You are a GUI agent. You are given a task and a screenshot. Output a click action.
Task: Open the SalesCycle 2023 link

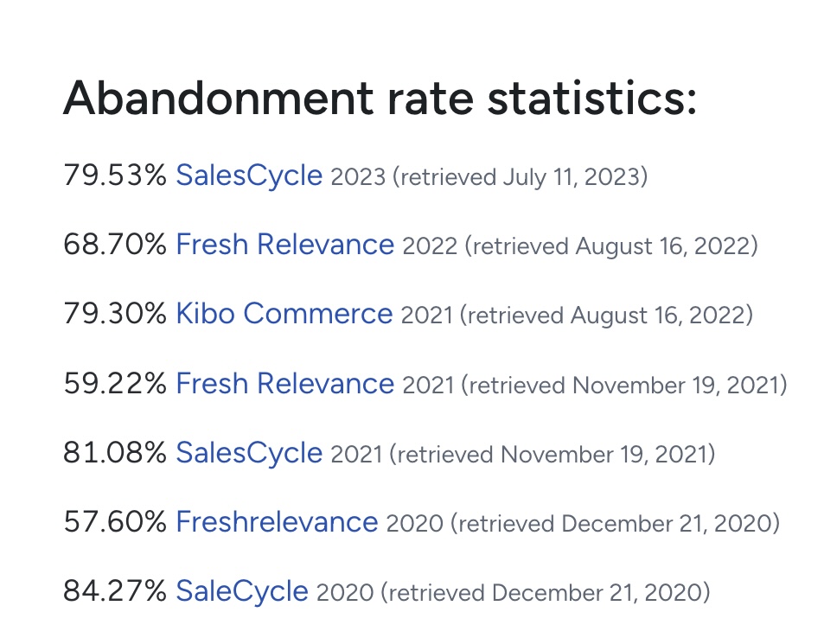coord(248,176)
